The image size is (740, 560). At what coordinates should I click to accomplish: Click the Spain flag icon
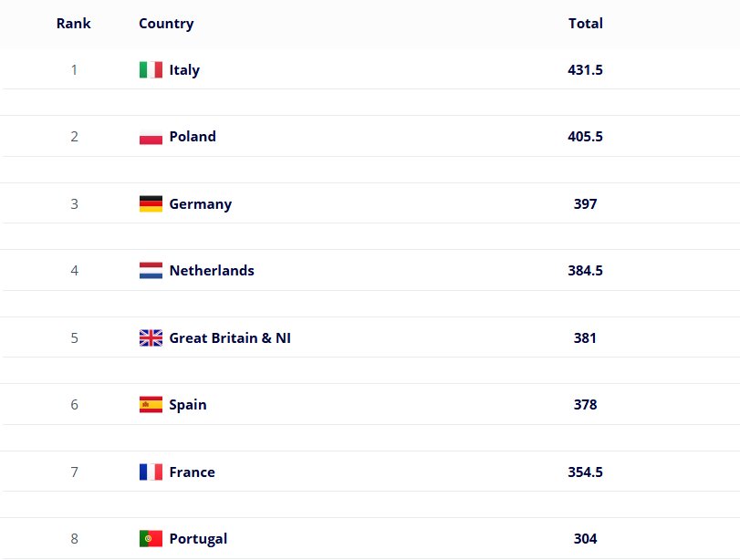(151, 404)
